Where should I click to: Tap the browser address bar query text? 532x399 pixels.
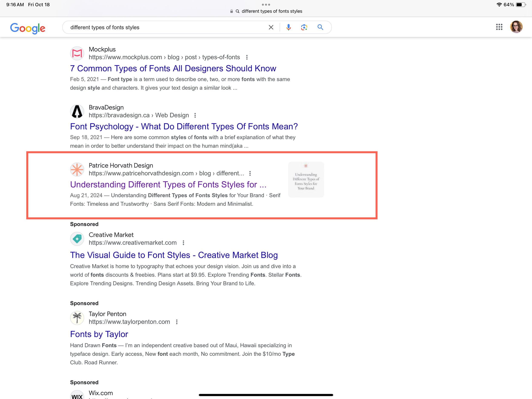272,11
